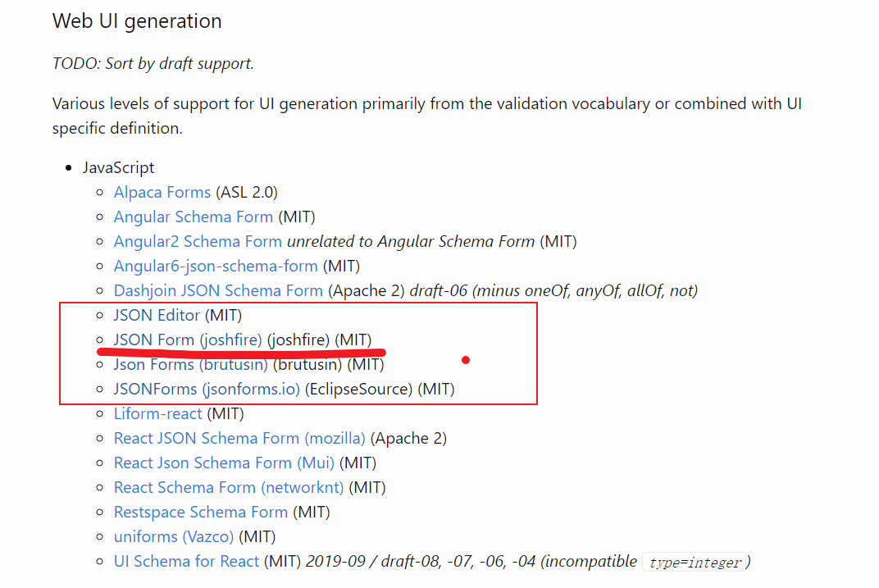Click the Angular2 Schema Form link
This screenshot has height=588, width=879.
coord(198,242)
